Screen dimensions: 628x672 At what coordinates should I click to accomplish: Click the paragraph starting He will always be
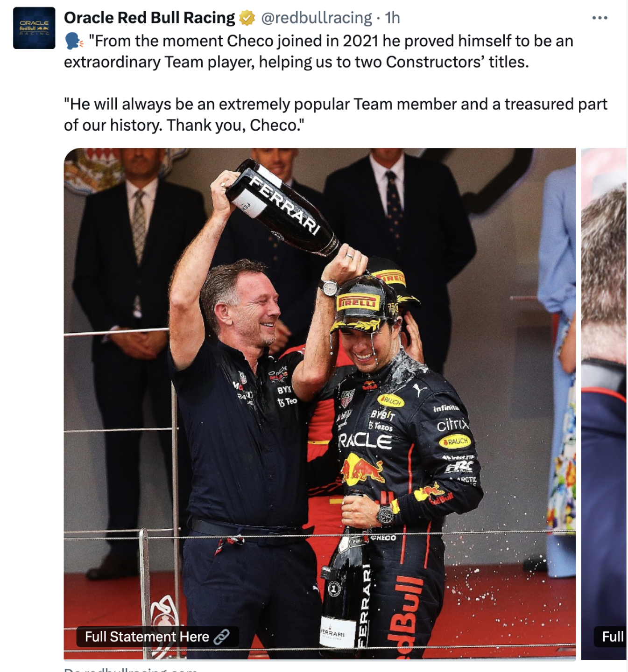335,114
